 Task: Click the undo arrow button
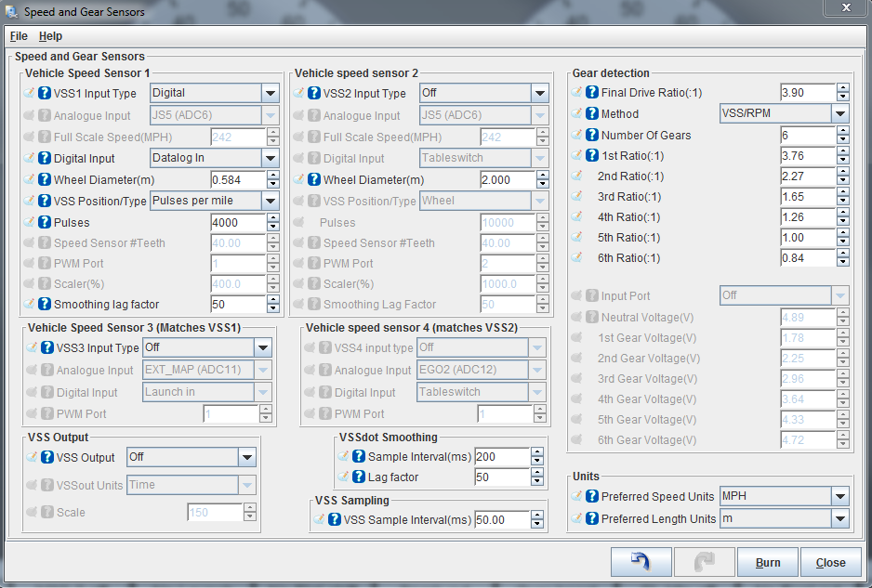click(641, 562)
